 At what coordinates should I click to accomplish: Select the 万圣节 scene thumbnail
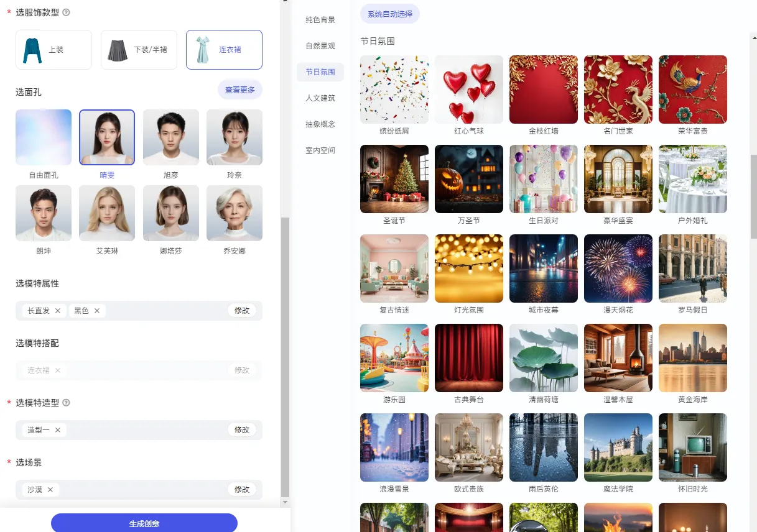point(469,179)
